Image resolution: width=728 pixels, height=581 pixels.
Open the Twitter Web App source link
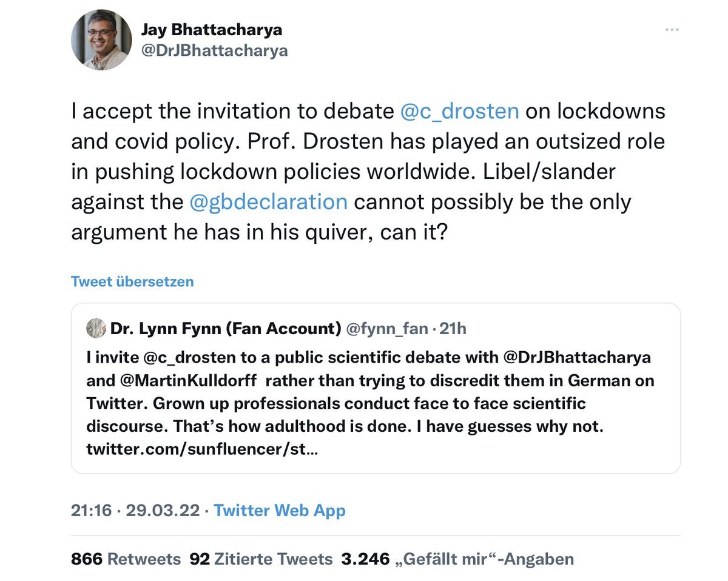pos(279,510)
